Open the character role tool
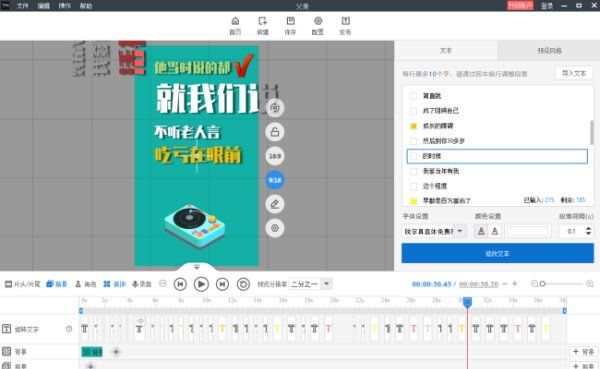The height and width of the screenshot is (369, 600). pos(85,284)
